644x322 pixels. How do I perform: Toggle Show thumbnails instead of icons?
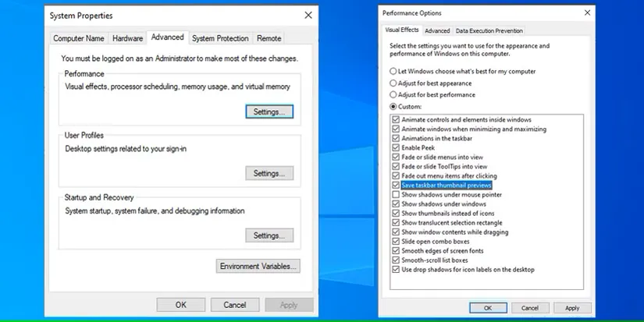(396, 214)
